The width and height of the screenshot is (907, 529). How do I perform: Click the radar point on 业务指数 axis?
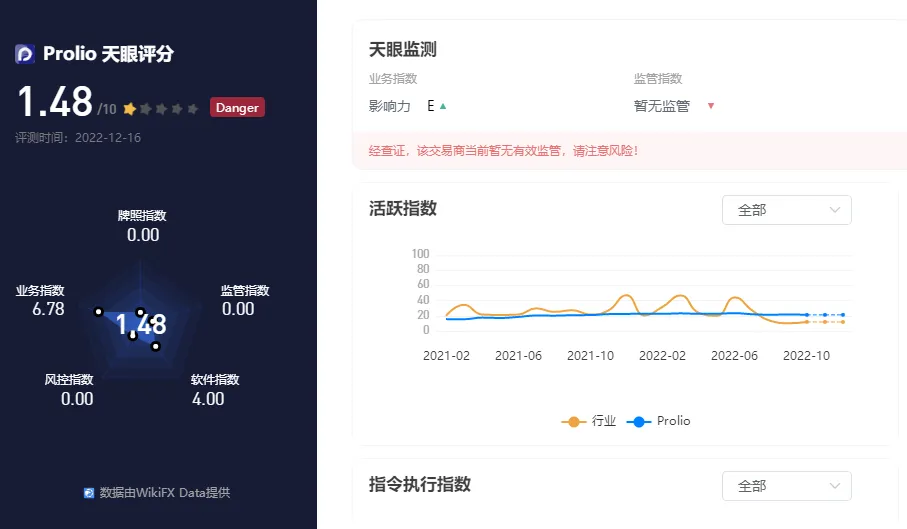tap(99, 312)
